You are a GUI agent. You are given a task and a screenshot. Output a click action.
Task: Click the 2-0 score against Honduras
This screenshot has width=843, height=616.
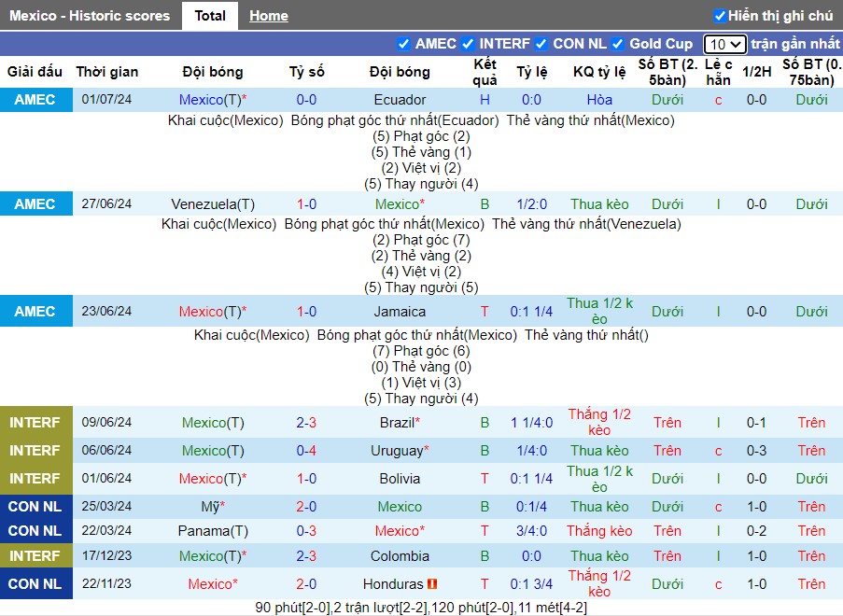pyautogui.click(x=306, y=583)
